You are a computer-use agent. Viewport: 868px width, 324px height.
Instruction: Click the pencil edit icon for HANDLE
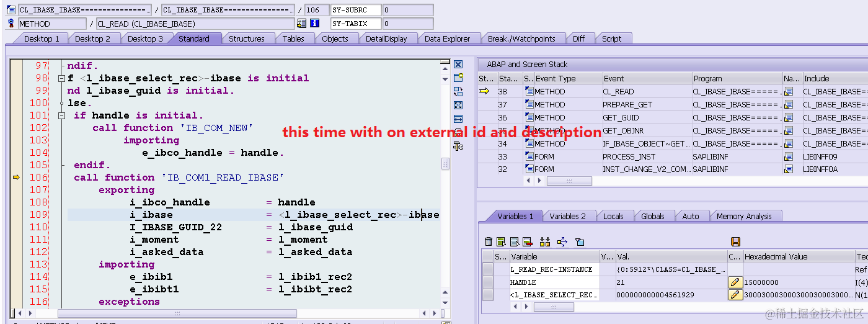tap(735, 282)
